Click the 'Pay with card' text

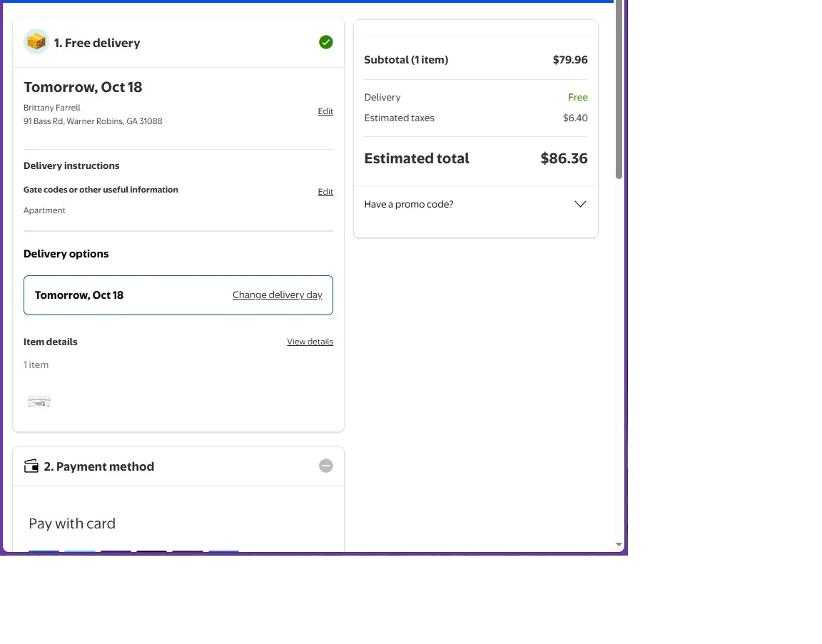(x=72, y=523)
